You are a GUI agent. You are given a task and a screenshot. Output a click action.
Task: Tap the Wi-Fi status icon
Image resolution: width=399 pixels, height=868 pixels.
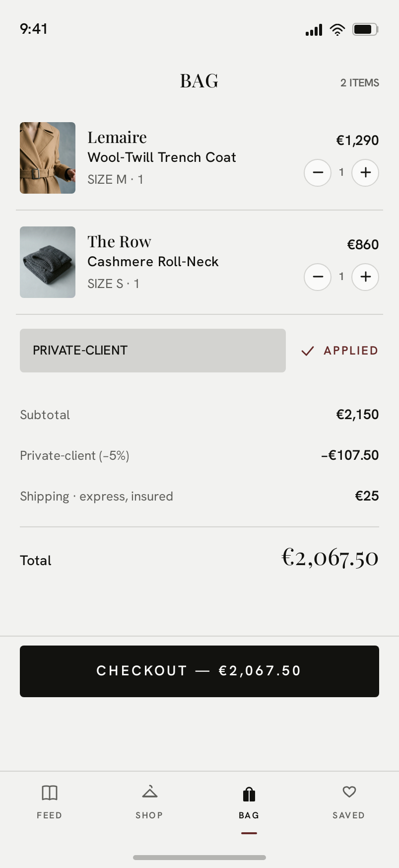[x=337, y=30]
